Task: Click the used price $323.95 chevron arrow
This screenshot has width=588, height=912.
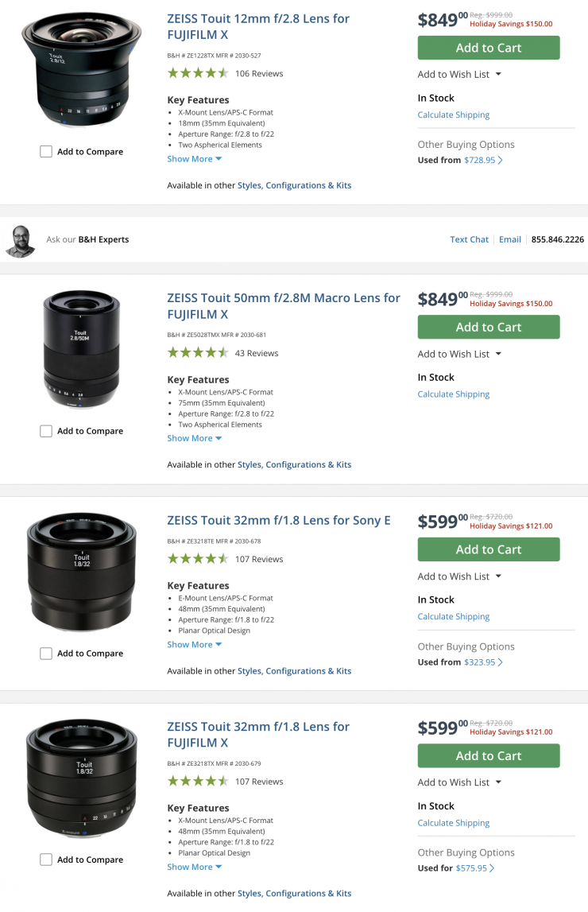Action: 501,662
